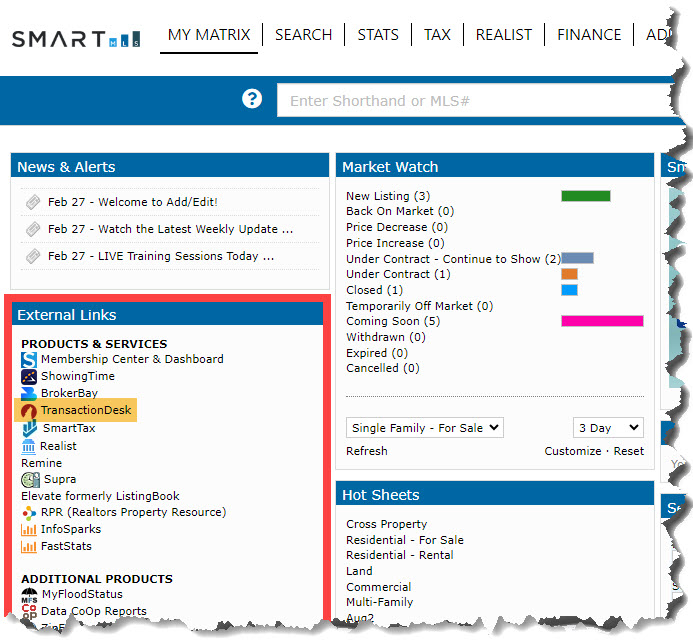Image resolution: width=693 pixels, height=643 pixels.
Task: Expand the Single Family - For Sale dropdown
Action: pos(425,428)
